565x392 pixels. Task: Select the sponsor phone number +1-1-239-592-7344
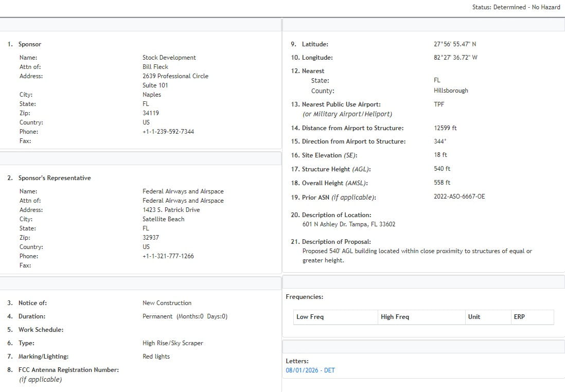168,132
